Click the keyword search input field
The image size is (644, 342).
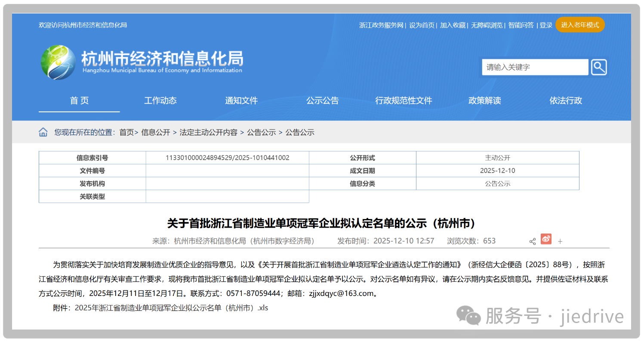(535, 67)
